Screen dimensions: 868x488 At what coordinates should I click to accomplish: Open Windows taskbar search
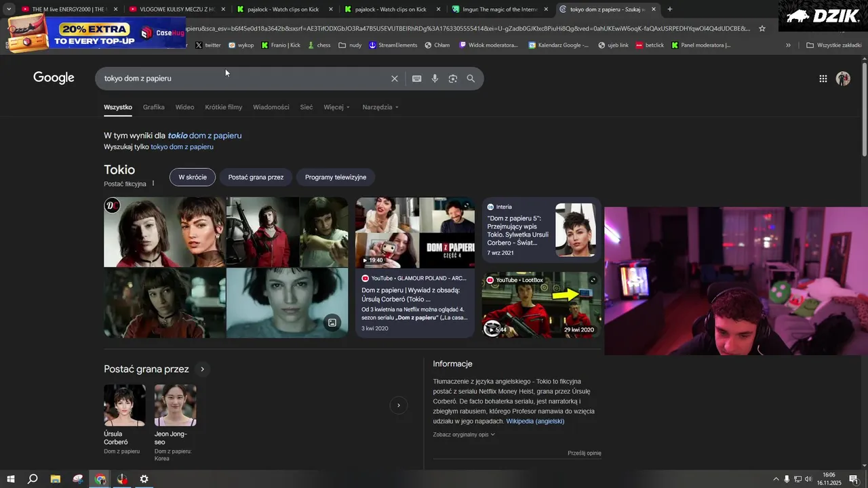pyautogui.click(x=33, y=479)
